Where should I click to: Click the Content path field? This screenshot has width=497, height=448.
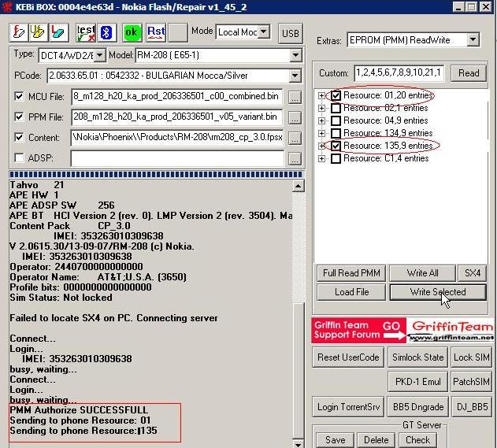coord(177,138)
